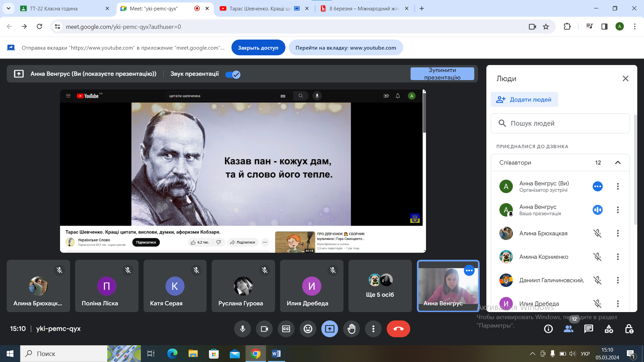
Task: Open options for Анна Венгрус presentation entry
Action: (x=618, y=210)
